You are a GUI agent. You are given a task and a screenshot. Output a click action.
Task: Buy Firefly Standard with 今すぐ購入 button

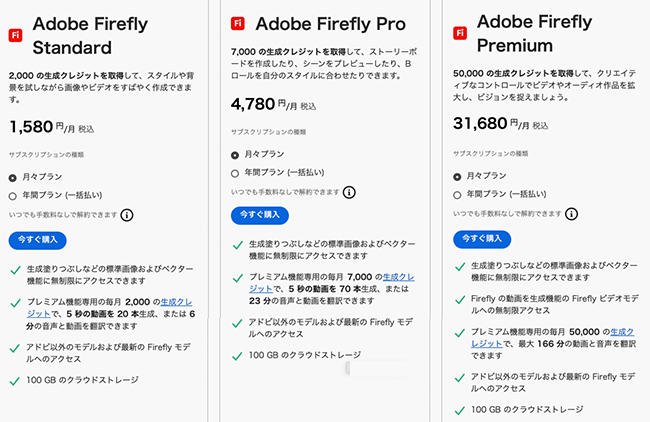tap(38, 240)
